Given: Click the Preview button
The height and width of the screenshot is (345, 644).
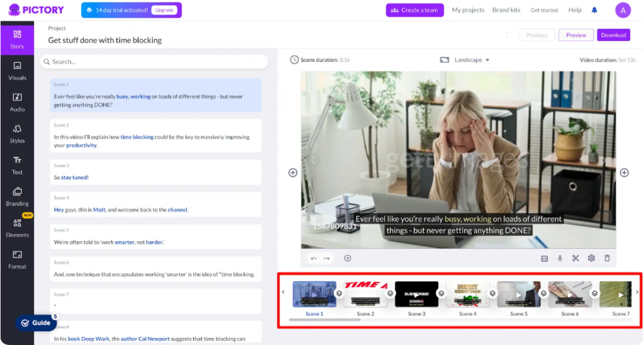Looking at the screenshot, I should point(575,35).
